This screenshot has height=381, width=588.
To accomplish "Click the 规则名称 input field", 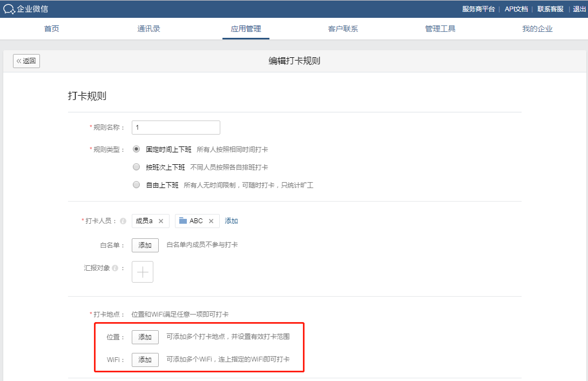I will [175, 127].
